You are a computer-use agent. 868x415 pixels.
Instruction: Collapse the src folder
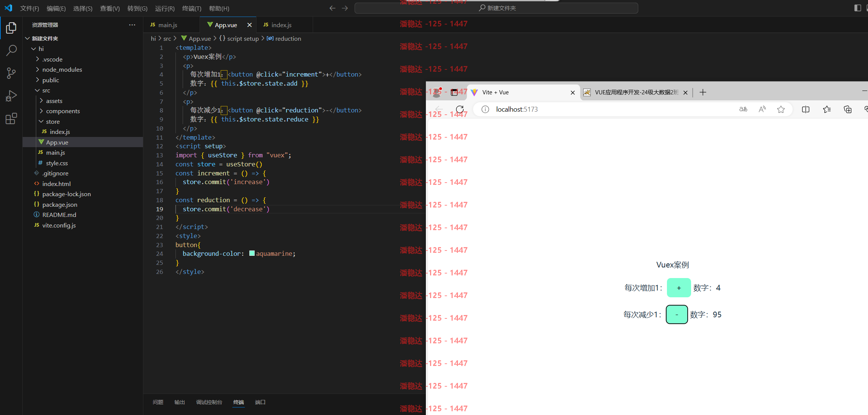(37, 90)
